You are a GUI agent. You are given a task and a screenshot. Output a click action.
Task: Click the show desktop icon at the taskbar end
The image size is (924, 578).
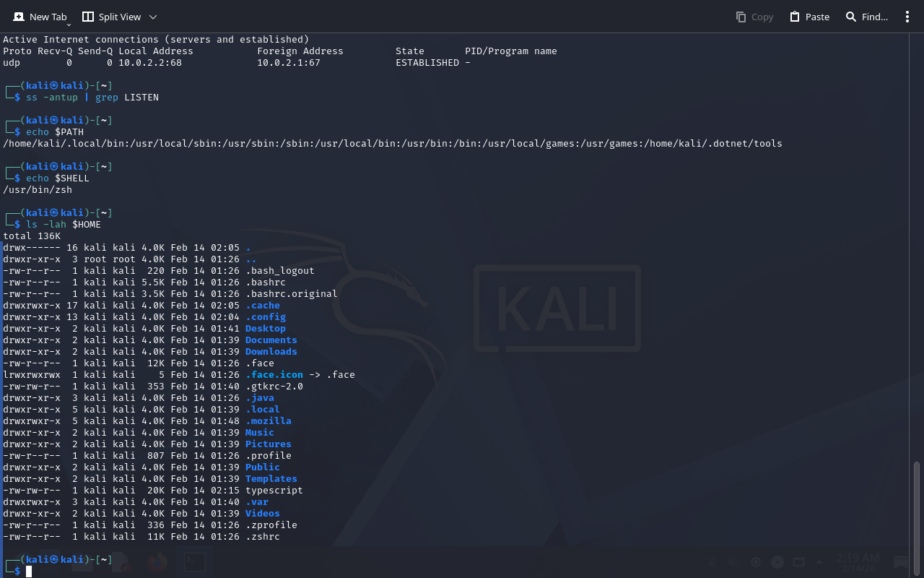point(900,562)
